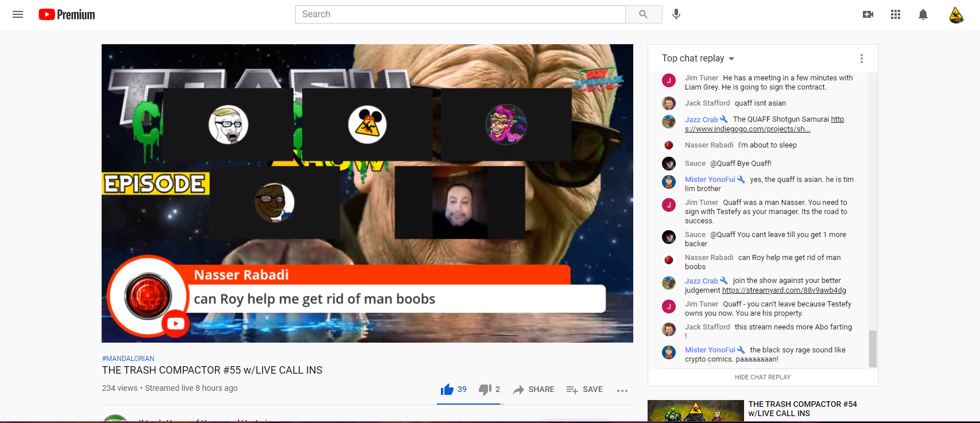This screenshot has width=980, height=423.
Task: Click Nasser Rabadi's chat avatar by 'man boobs' message
Action: click(669, 260)
